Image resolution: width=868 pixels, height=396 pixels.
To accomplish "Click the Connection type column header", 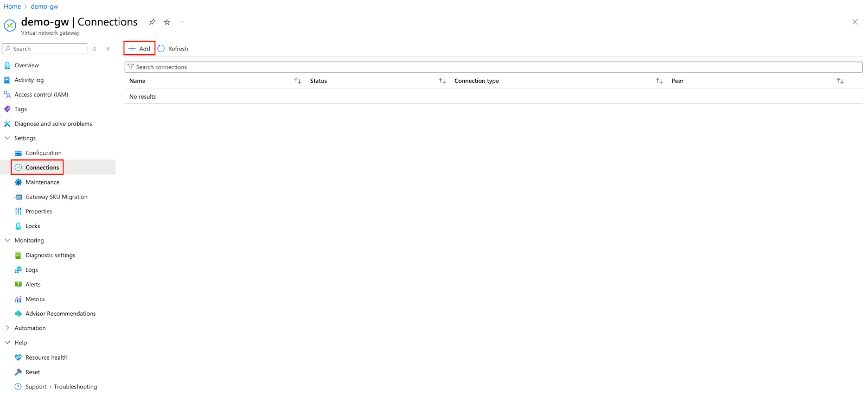I will tap(477, 81).
